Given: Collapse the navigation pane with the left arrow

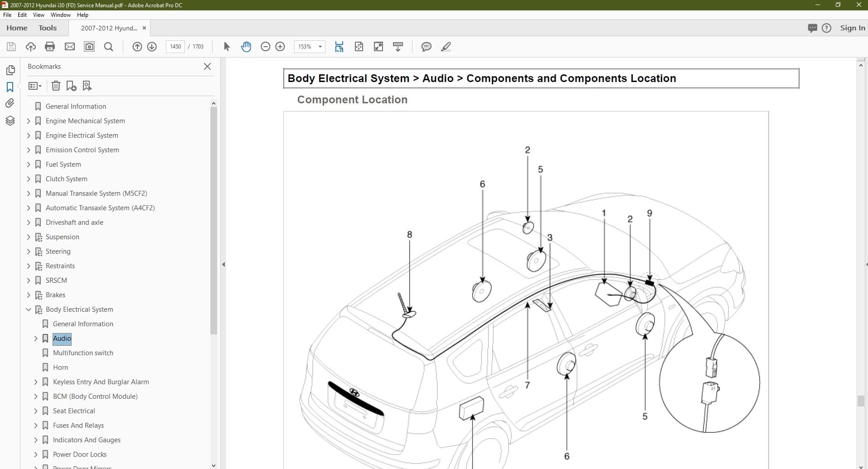Looking at the screenshot, I should pos(223,264).
